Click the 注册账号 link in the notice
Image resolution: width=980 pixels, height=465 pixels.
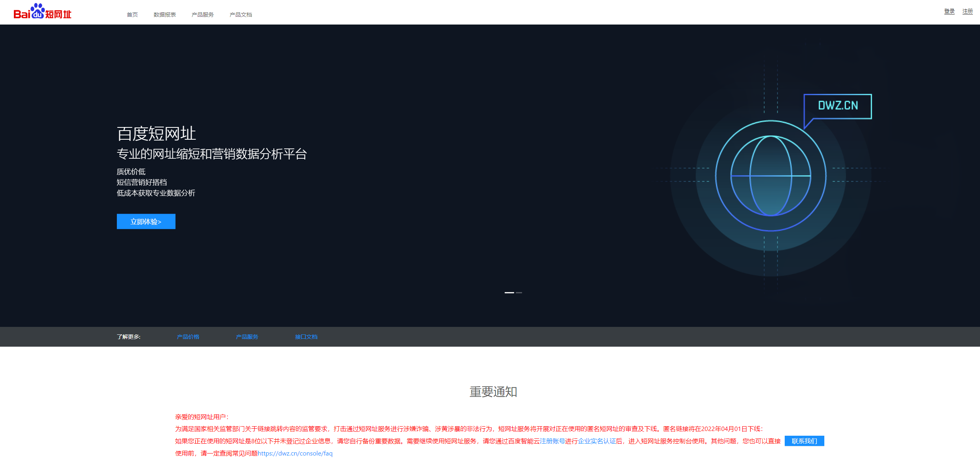click(x=553, y=441)
